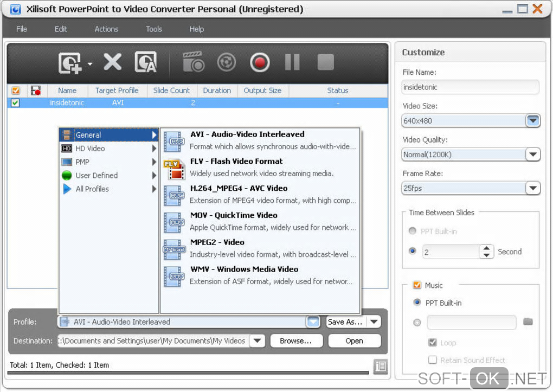Sort by the Slide Count column header
This screenshot has height=392, width=553.
pyautogui.click(x=171, y=91)
